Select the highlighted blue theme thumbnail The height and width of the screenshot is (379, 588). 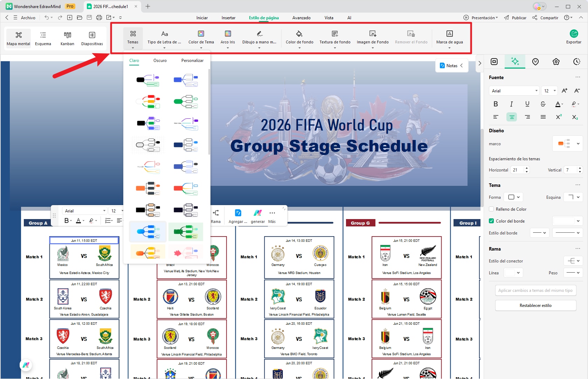point(148,231)
